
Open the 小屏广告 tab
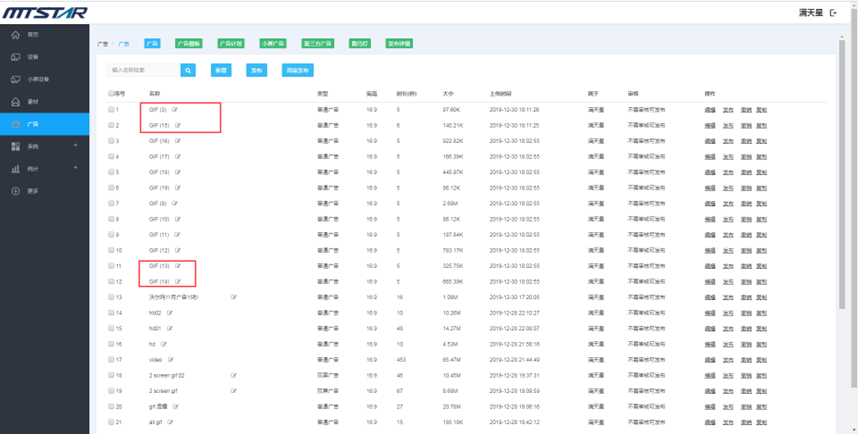273,44
